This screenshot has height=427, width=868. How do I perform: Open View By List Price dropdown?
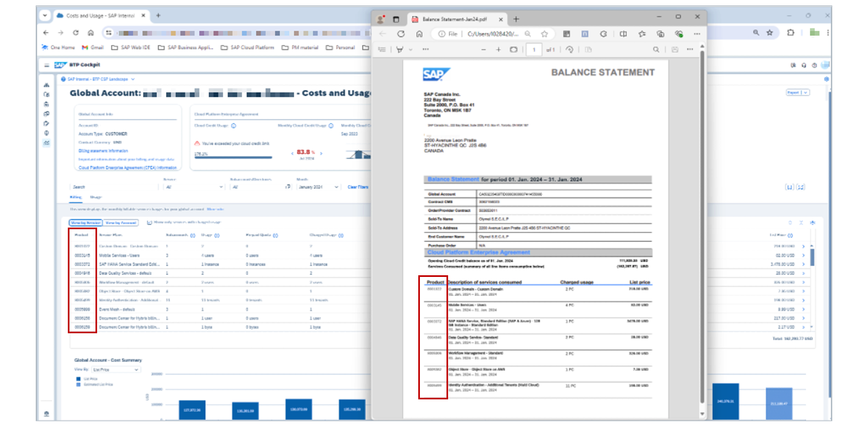[x=116, y=370]
